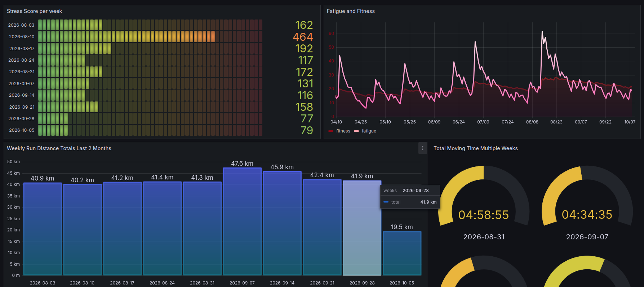Click the Fatigue and Fitness panel title
The image size is (644, 287).
(351, 11)
